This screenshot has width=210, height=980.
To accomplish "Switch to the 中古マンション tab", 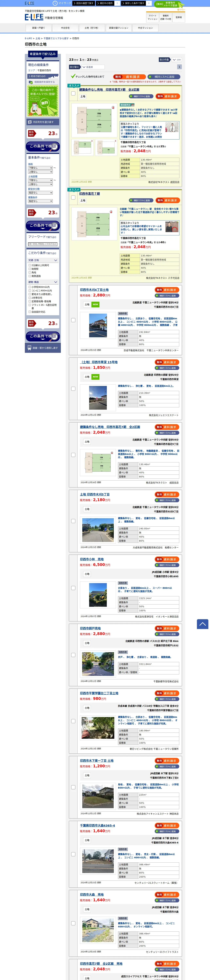I will 145,28.
